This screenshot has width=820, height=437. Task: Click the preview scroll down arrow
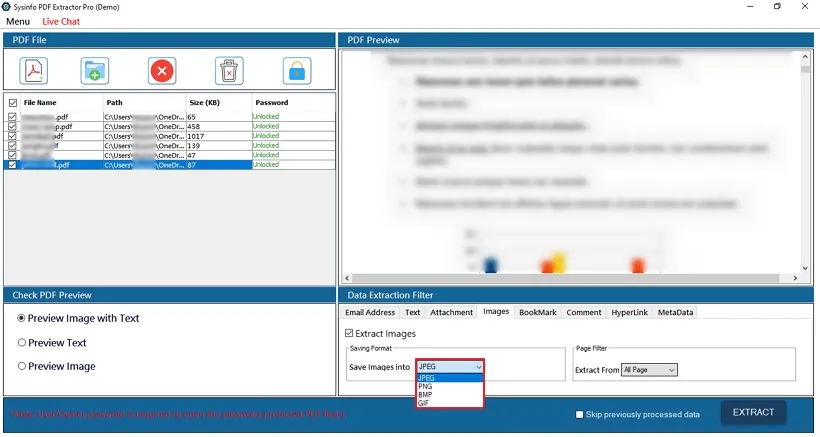pos(805,268)
